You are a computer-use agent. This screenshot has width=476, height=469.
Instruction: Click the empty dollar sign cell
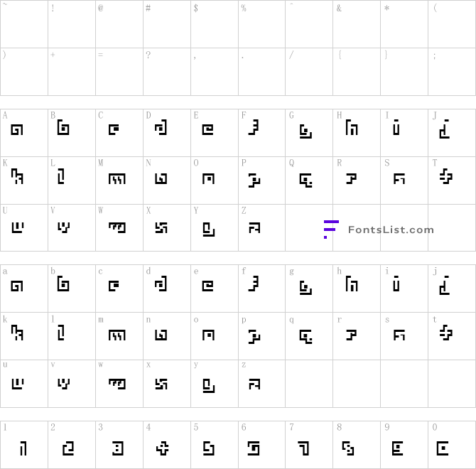pos(215,24)
